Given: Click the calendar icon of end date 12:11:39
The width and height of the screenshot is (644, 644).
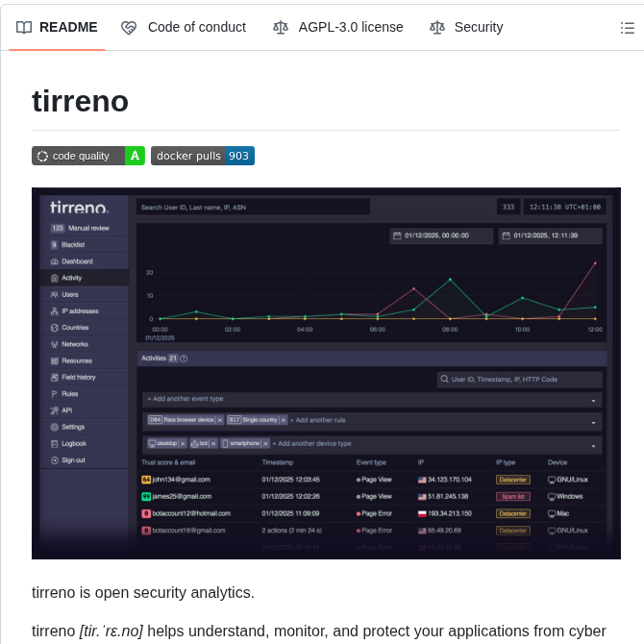Looking at the screenshot, I should pyautogui.click(x=506, y=235).
